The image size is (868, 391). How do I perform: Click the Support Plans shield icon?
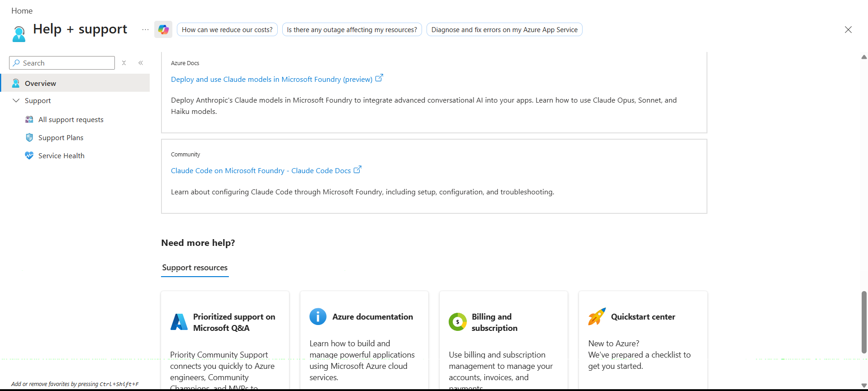(x=29, y=137)
